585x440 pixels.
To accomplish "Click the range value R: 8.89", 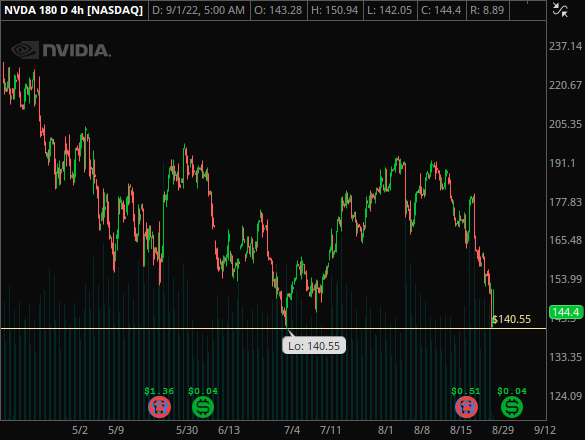I will [x=487, y=10].
